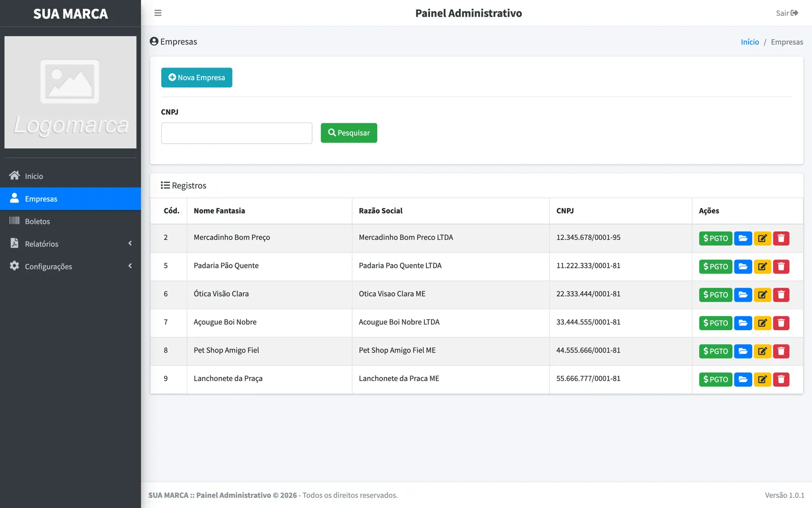Toggle the sidebar hamburger menu
Screen dimensions: 812x508
tap(158, 13)
